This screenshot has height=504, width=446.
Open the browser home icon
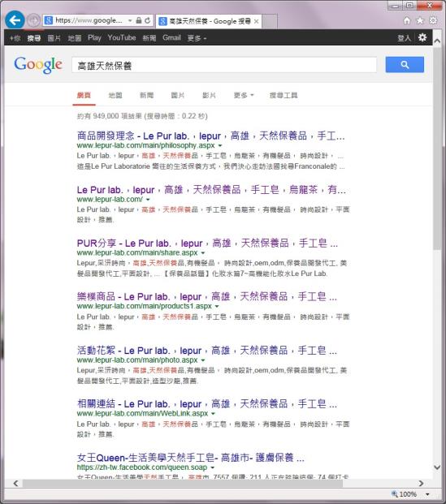[407, 20]
